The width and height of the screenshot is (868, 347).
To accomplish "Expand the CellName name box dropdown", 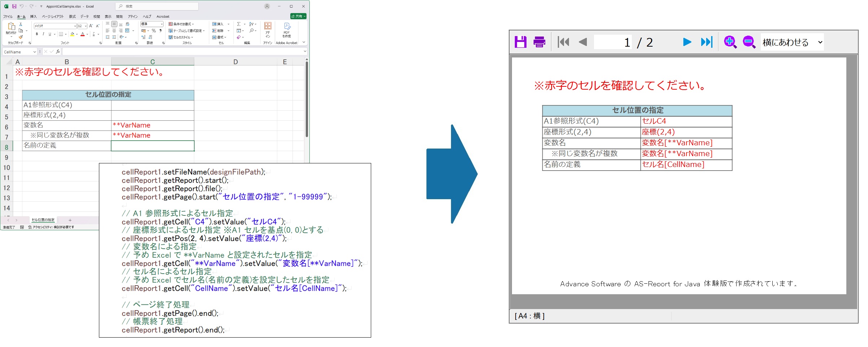I will point(35,52).
